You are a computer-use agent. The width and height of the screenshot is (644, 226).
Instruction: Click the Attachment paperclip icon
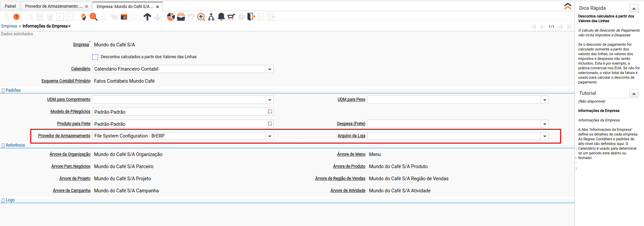point(104,17)
